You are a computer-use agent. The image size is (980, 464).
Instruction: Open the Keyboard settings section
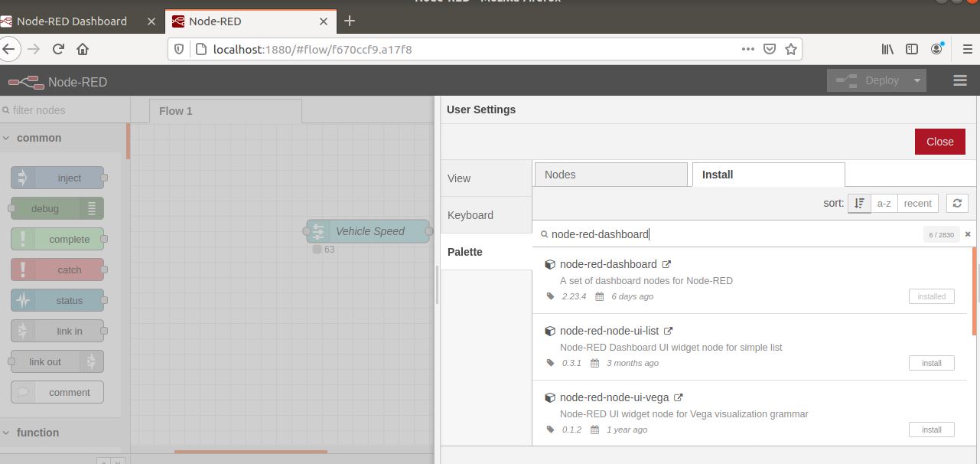pyautogui.click(x=486, y=215)
